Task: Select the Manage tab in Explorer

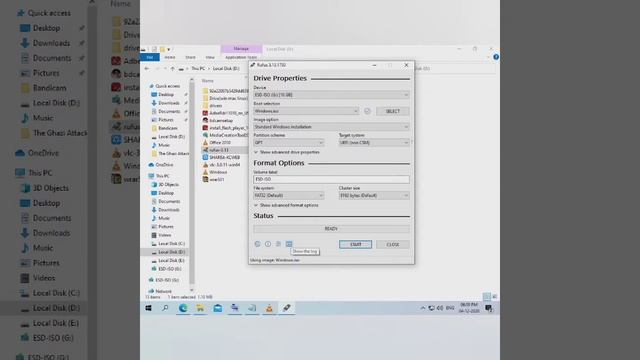Action: coord(241,49)
